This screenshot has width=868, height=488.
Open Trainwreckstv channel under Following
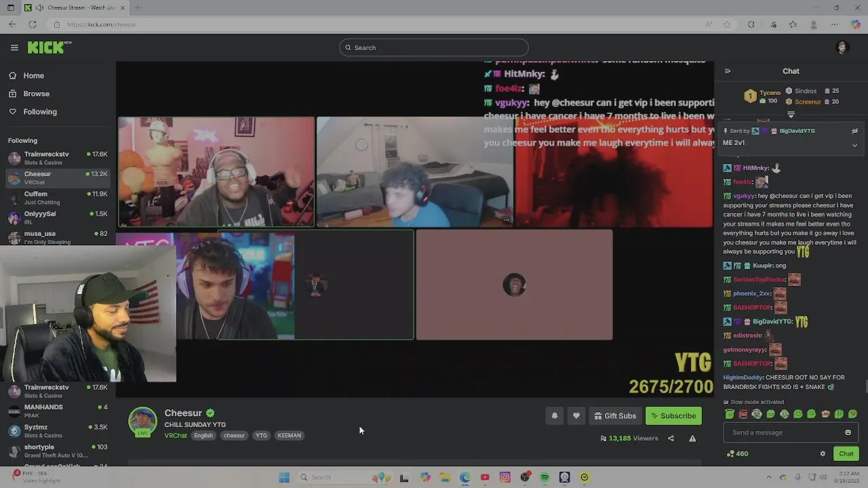(58, 158)
